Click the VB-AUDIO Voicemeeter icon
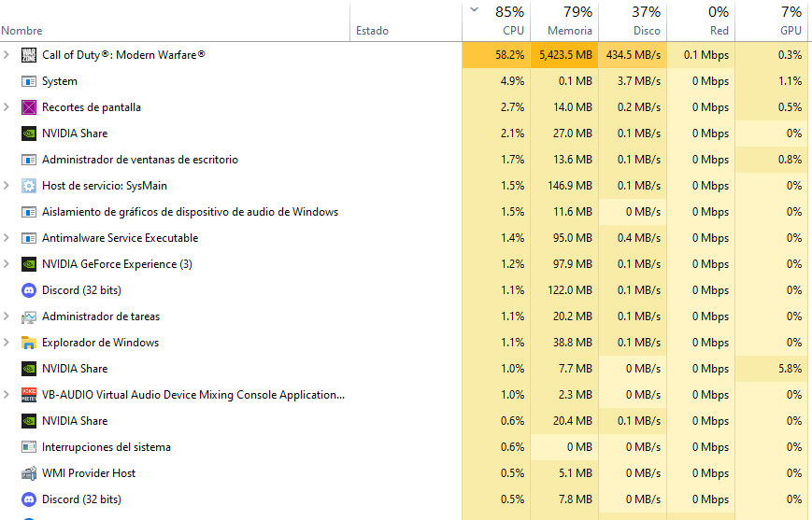This screenshot has height=520, width=812. [x=28, y=395]
